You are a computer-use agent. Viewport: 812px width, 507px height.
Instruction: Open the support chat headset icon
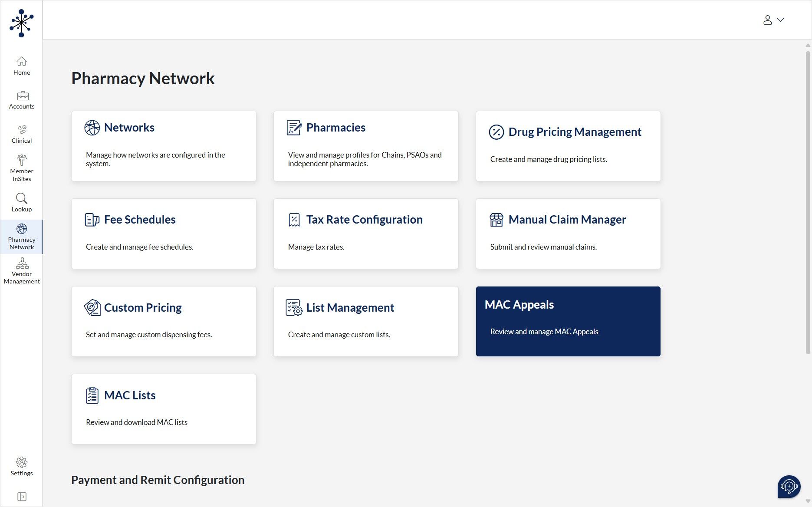[x=789, y=486]
